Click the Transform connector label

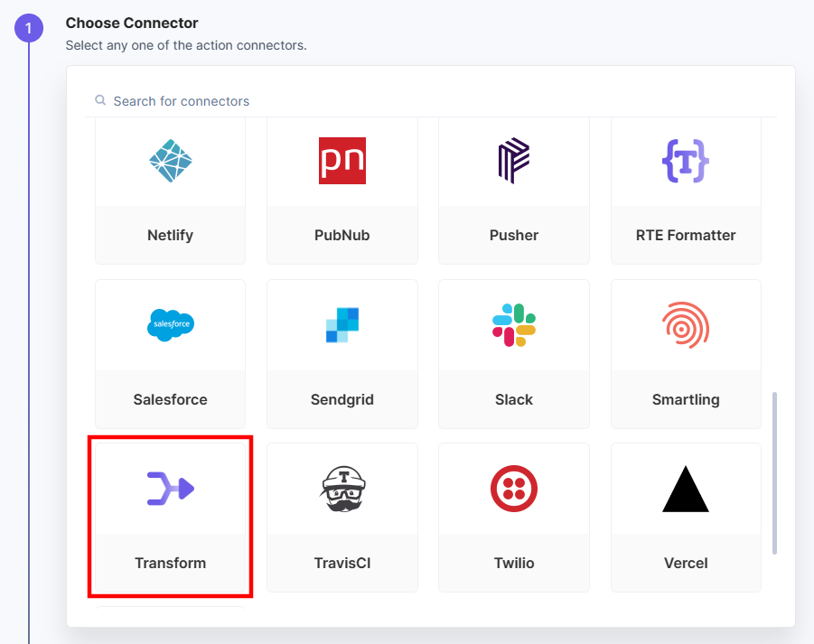[170, 563]
